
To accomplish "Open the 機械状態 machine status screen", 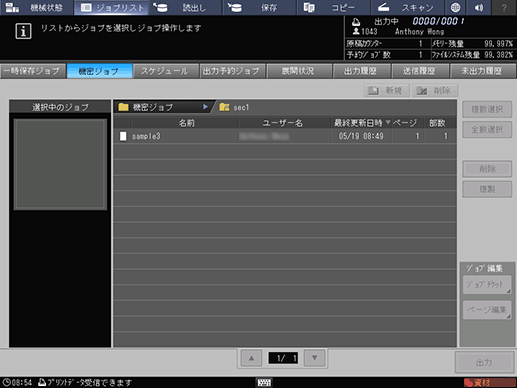I will [36, 7].
